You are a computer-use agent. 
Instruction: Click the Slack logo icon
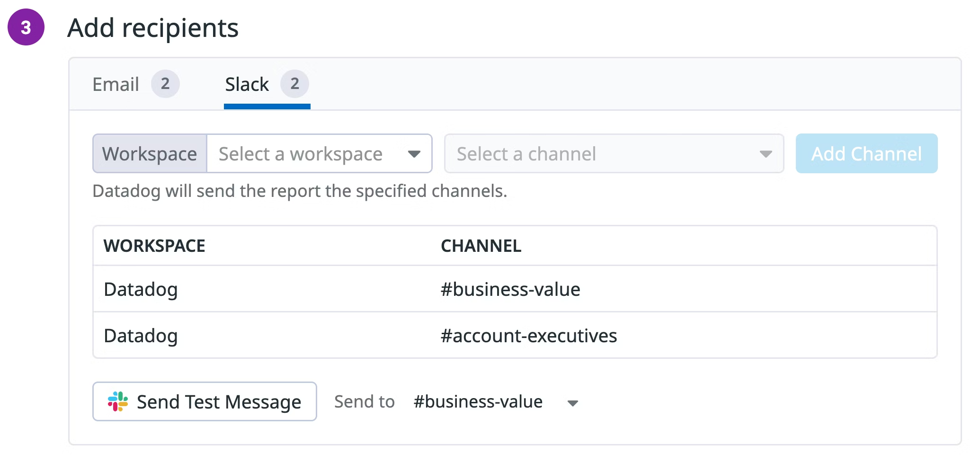click(118, 401)
